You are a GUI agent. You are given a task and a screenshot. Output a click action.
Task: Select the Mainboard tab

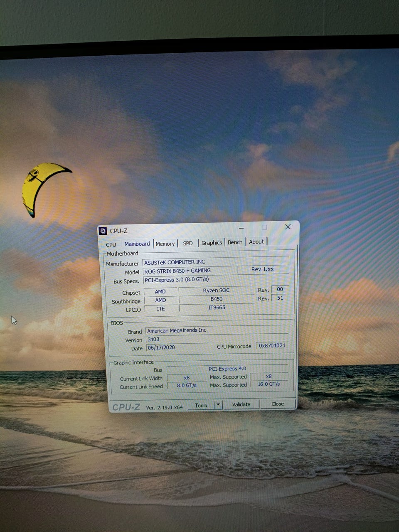click(137, 244)
